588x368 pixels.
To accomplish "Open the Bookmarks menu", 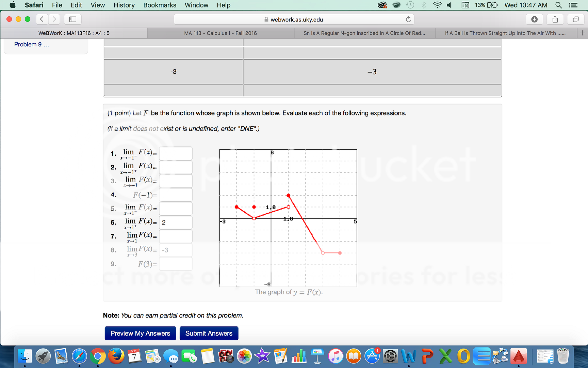I will coord(160,5).
